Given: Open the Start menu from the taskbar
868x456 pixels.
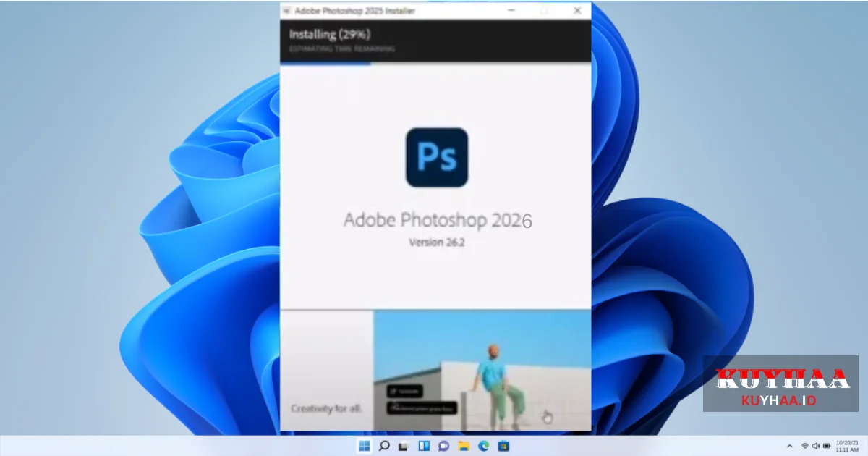Looking at the screenshot, I should pyautogui.click(x=364, y=446).
